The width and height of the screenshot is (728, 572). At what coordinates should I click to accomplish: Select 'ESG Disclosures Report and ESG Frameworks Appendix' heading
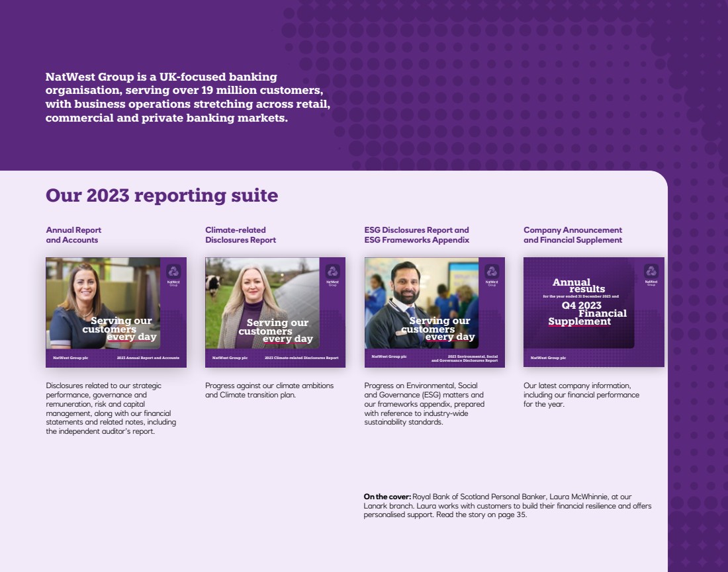(x=417, y=235)
